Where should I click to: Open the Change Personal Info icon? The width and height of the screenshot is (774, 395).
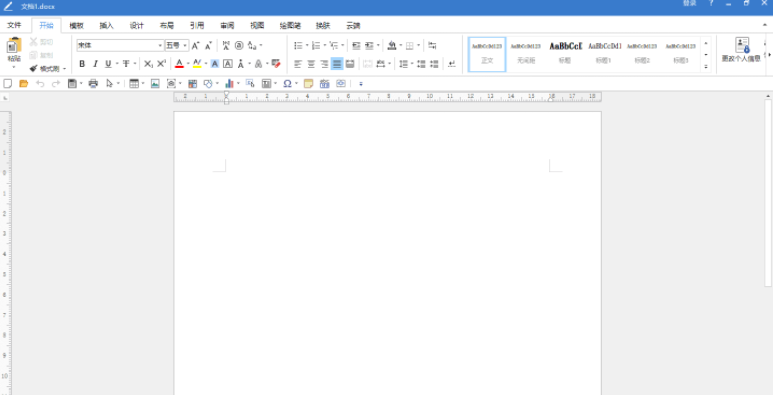coord(741,45)
